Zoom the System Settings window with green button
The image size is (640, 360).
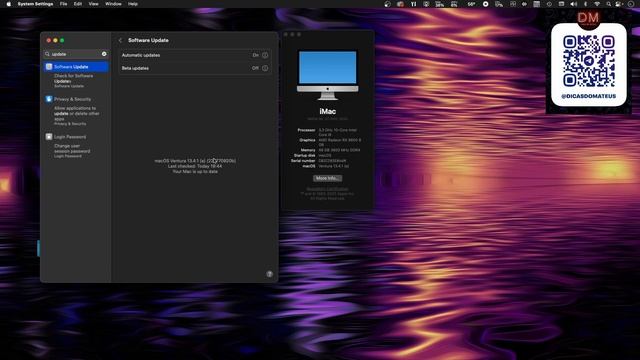(x=62, y=40)
